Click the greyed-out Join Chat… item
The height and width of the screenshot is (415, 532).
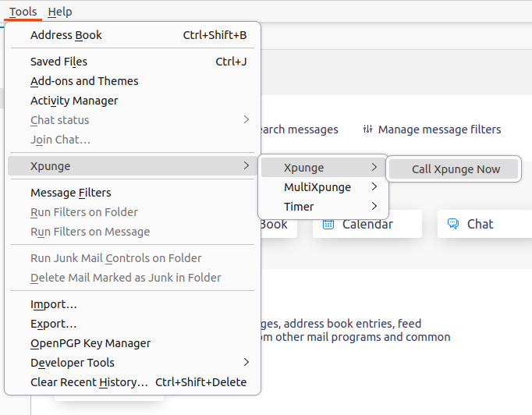(133, 140)
